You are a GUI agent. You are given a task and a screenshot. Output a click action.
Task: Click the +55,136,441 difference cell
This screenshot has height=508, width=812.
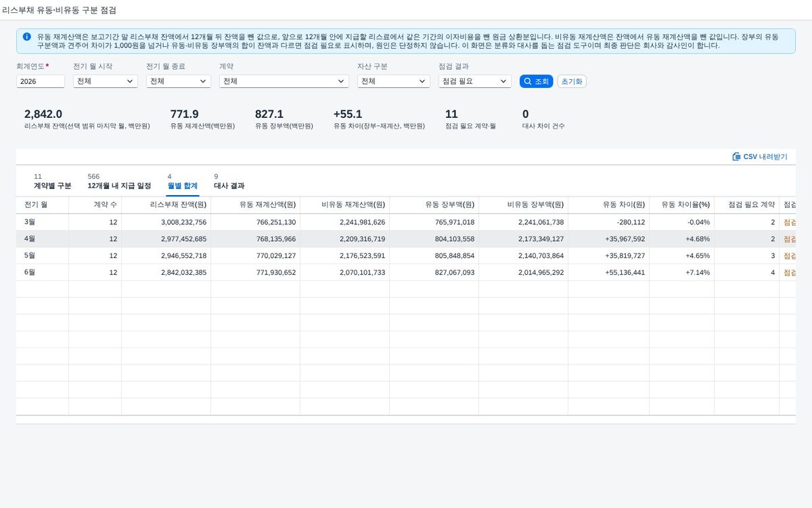[609, 272]
